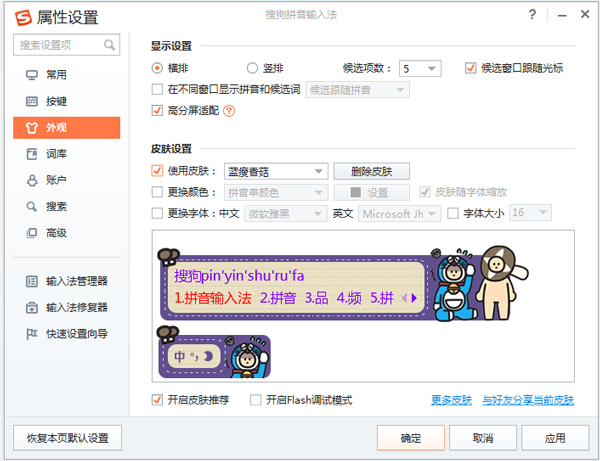600x461 pixels.
Task: Open the 常用 settings section
Action: [67, 75]
